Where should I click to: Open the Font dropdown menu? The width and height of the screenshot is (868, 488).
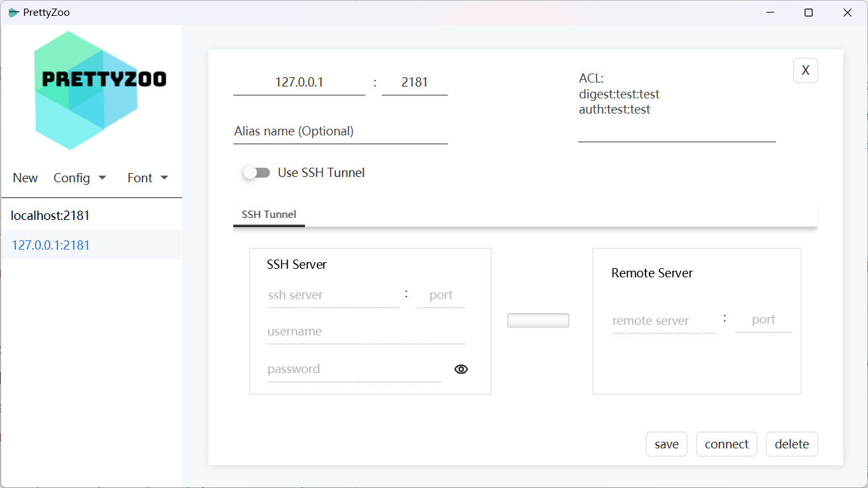pyautogui.click(x=148, y=178)
